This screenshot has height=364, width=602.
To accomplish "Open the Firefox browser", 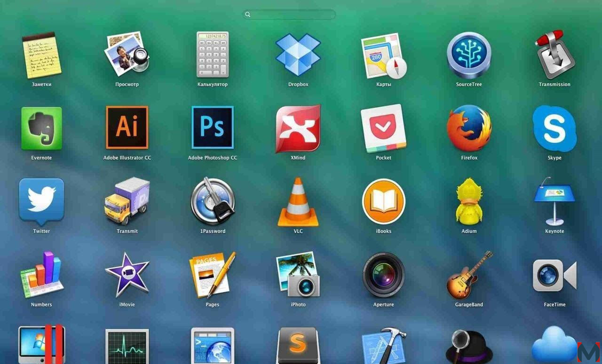I will pos(469,128).
